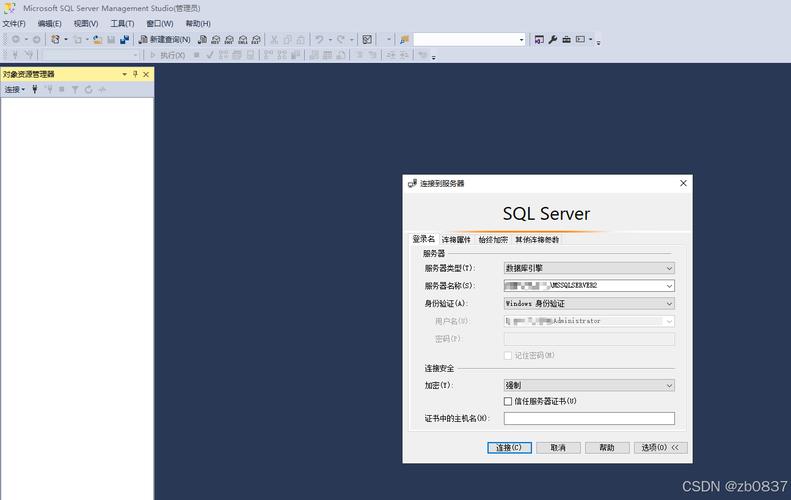Image resolution: width=791 pixels, height=500 pixels.
Task: Click the stop icon in the Object Explorer toolbar
Action: pos(62,89)
